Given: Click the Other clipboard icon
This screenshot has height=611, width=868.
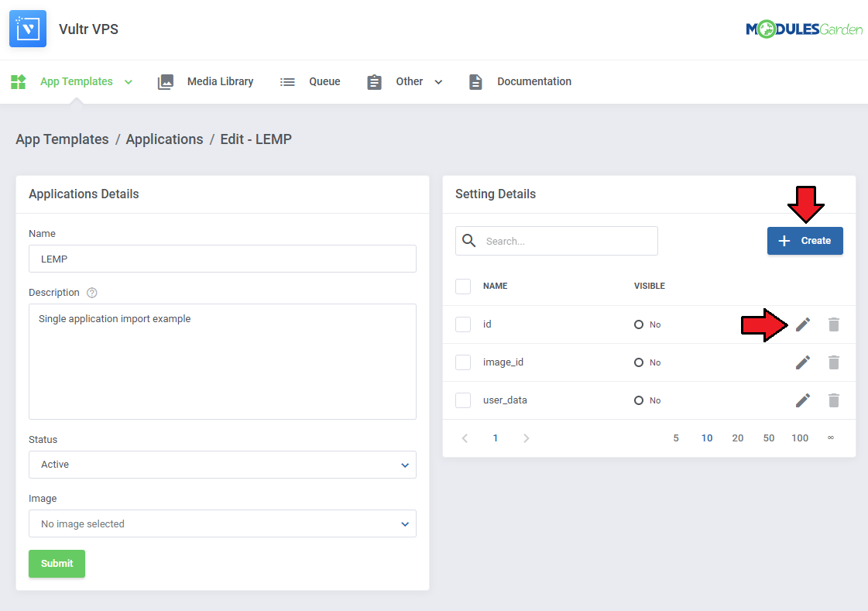Looking at the screenshot, I should tap(374, 82).
